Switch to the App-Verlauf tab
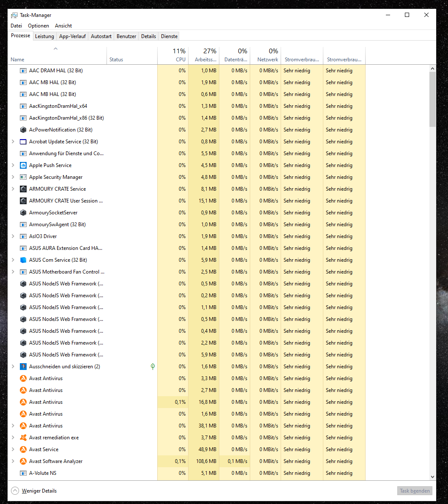 (x=72, y=36)
